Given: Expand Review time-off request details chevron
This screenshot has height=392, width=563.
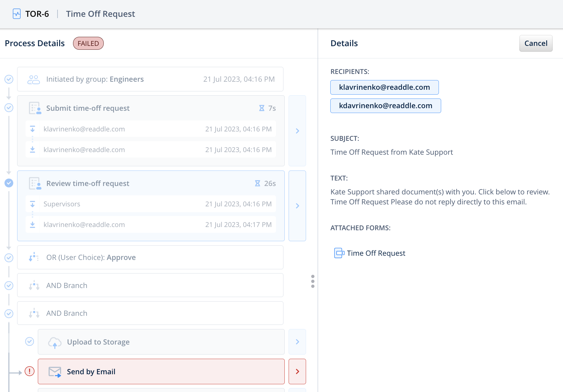Looking at the screenshot, I should (297, 206).
